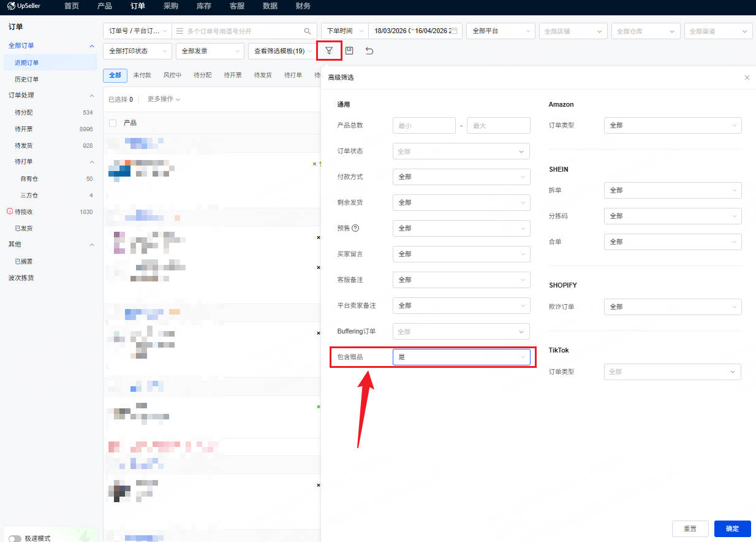Click the presale help question icon
This screenshot has height=542, width=756.
[355, 228]
